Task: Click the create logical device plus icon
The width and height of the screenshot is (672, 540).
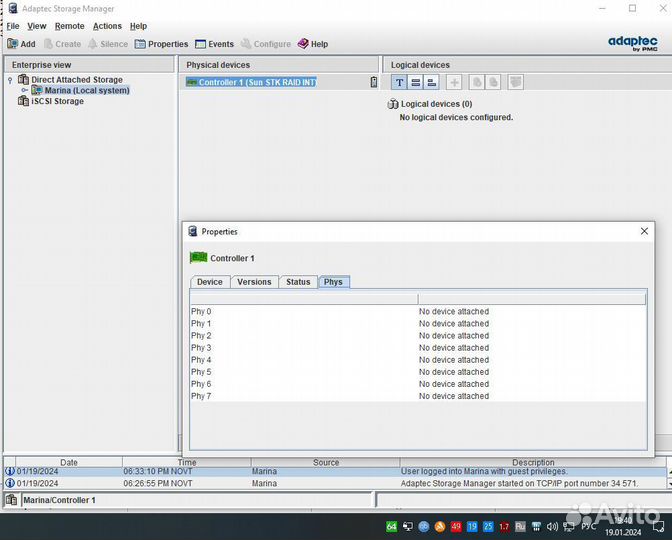Action: point(454,82)
